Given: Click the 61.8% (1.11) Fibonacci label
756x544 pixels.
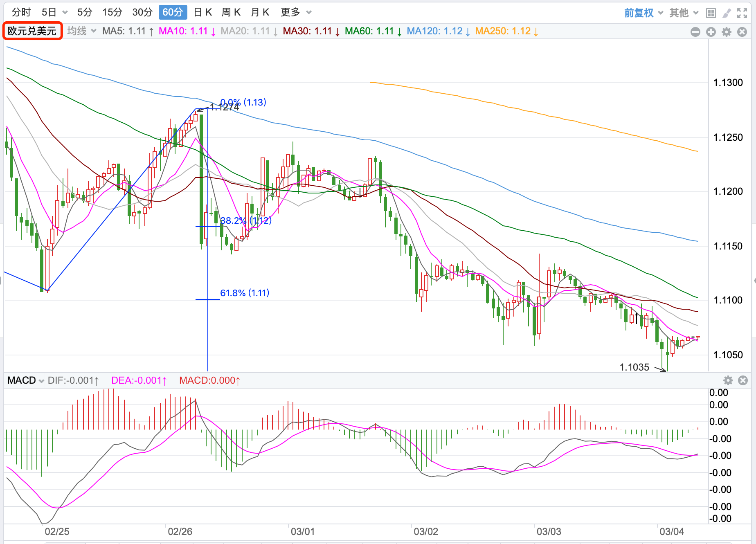Looking at the screenshot, I should [245, 293].
